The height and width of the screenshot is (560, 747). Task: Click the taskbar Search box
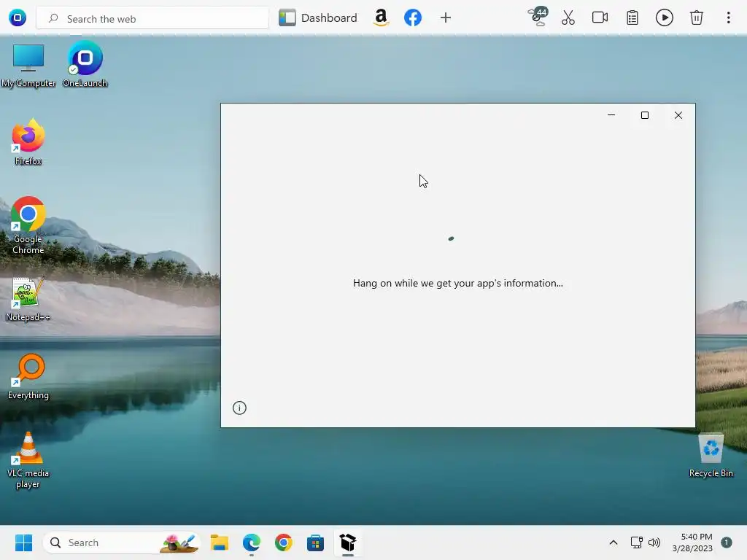tap(121, 542)
